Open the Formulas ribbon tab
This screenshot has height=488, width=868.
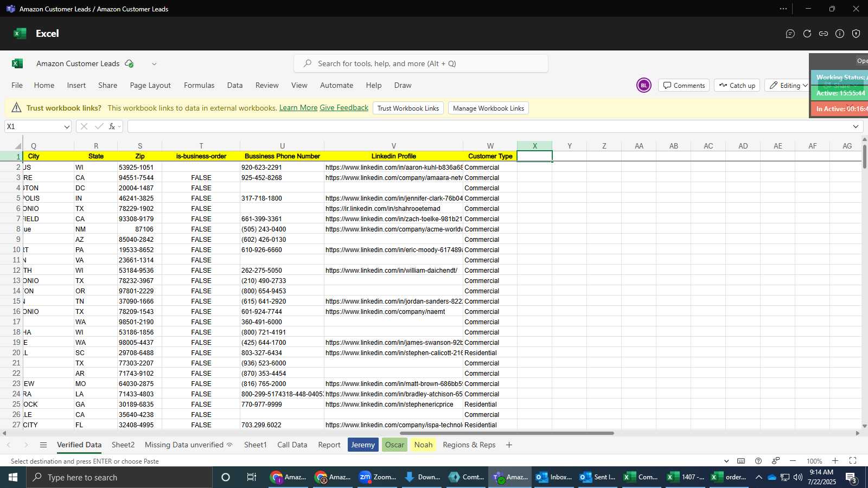(x=199, y=85)
